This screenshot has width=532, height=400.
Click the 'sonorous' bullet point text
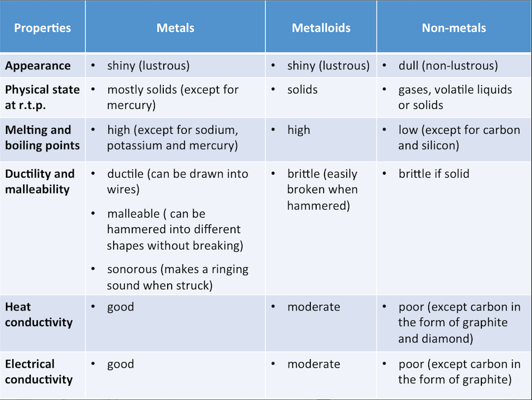pos(177,277)
